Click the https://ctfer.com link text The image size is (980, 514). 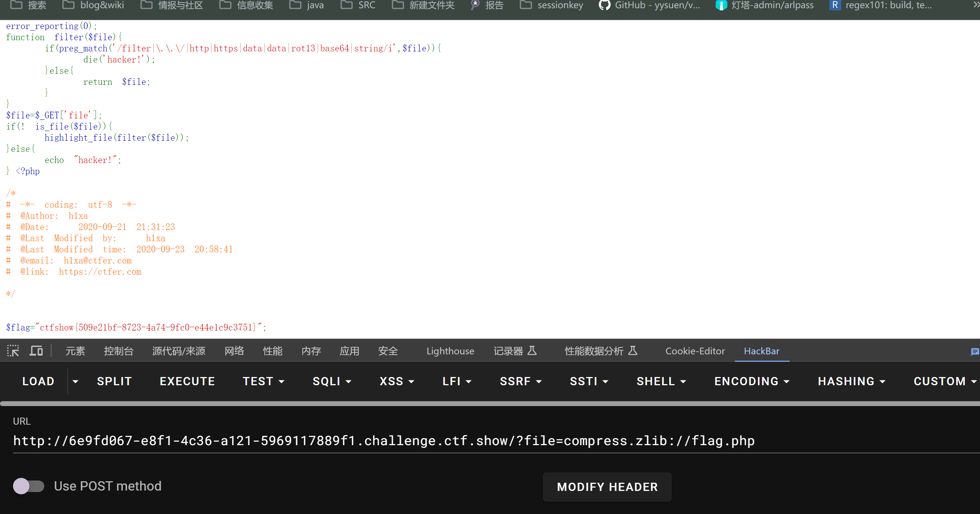pyautogui.click(x=100, y=272)
